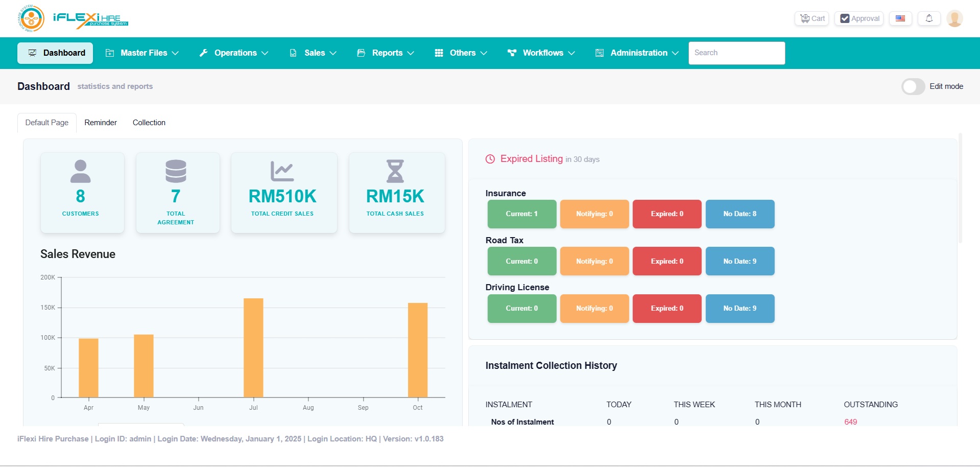Click the total agreement database icon
The height and width of the screenshot is (467, 980).
176,172
